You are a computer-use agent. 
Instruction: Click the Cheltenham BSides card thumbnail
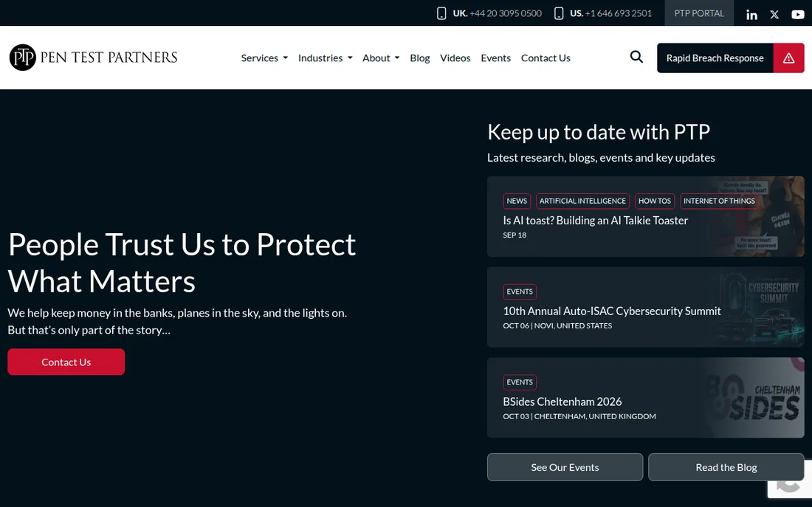click(756, 398)
